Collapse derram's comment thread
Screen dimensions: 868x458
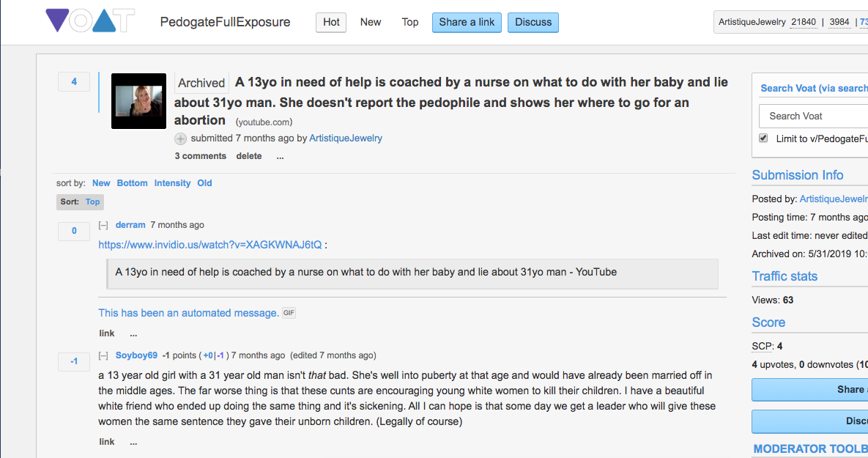click(103, 225)
